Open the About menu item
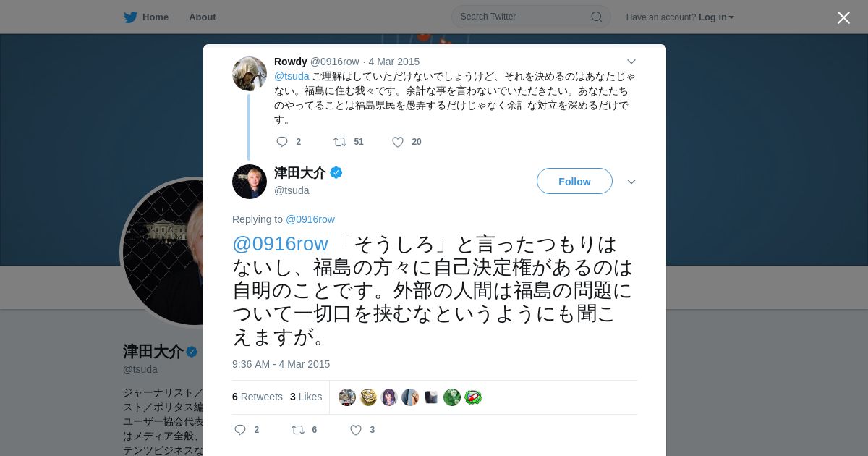The image size is (868, 456). coord(203,17)
